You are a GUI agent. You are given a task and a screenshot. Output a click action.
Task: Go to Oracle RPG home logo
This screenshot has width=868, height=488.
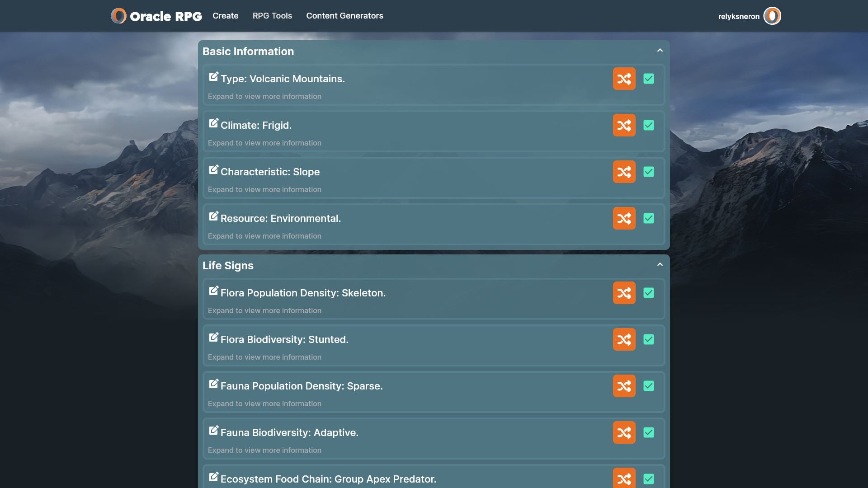(x=156, y=16)
